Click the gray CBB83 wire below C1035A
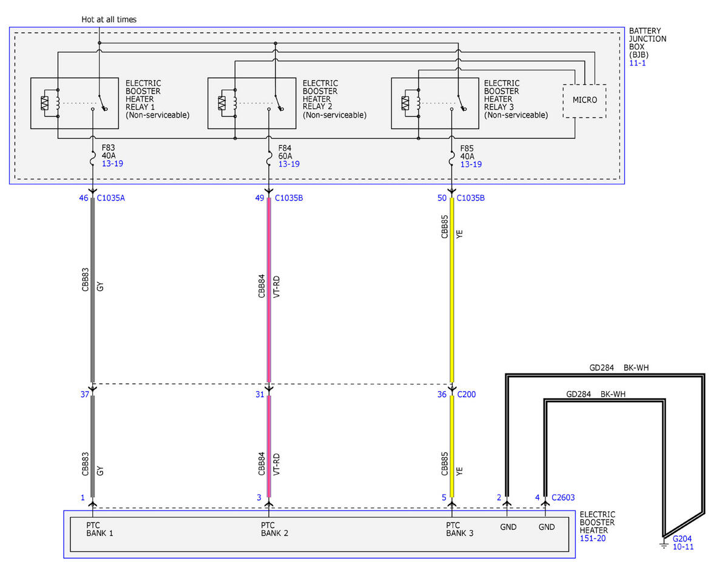 93,291
